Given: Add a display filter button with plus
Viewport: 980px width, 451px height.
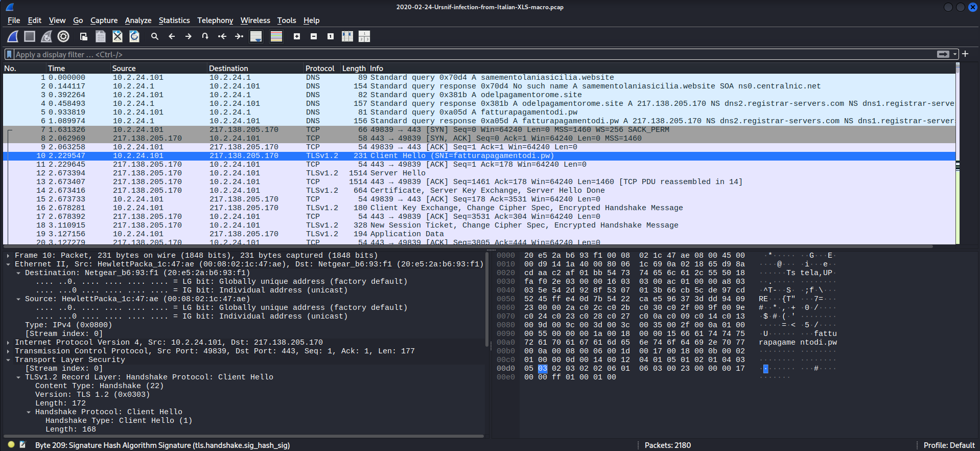Looking at the screenshot, I should tap(965, 54).
